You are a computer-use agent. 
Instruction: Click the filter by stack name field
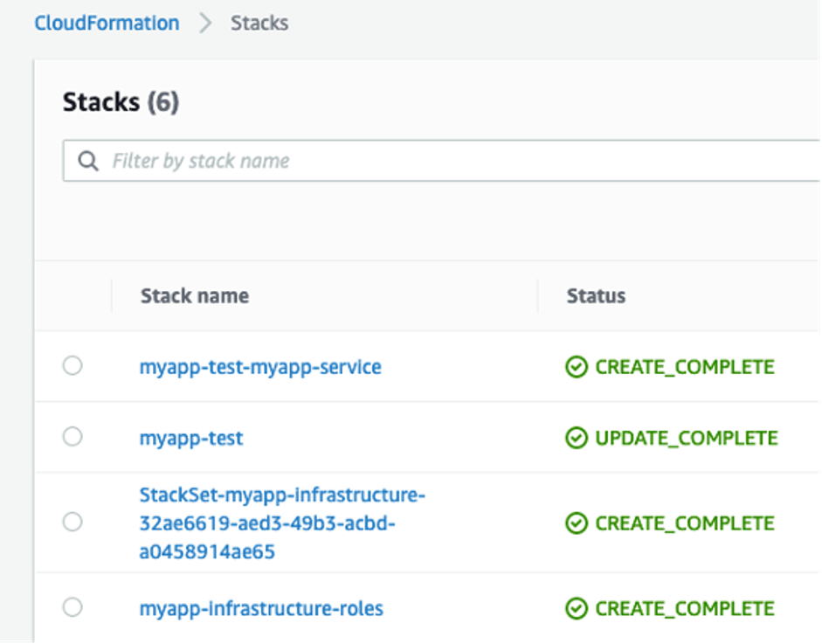262,161
